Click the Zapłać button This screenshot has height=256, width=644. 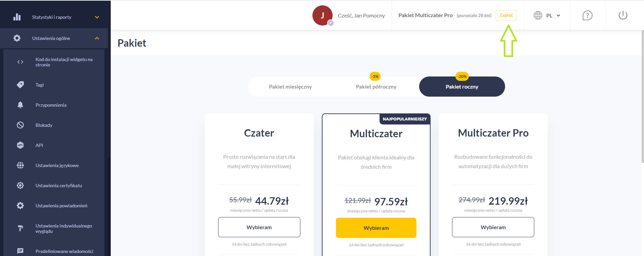coord(506,15)
